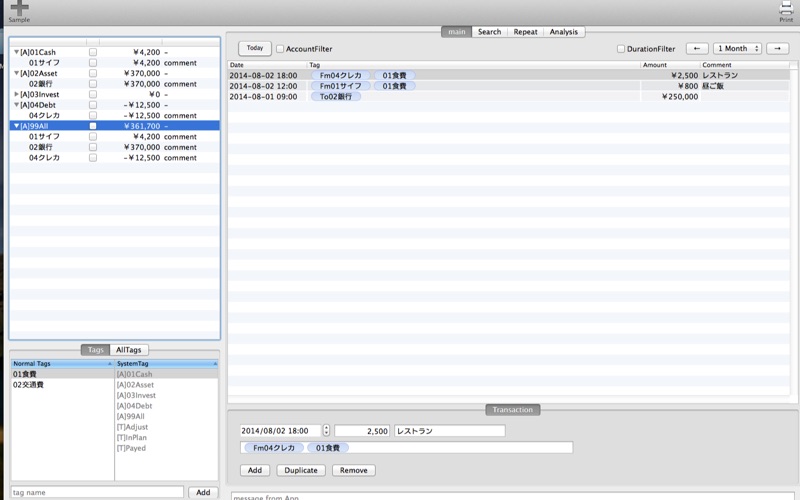800x500 pixels.
Task: Click the tag name input field
Action: [x=97, y=492]
